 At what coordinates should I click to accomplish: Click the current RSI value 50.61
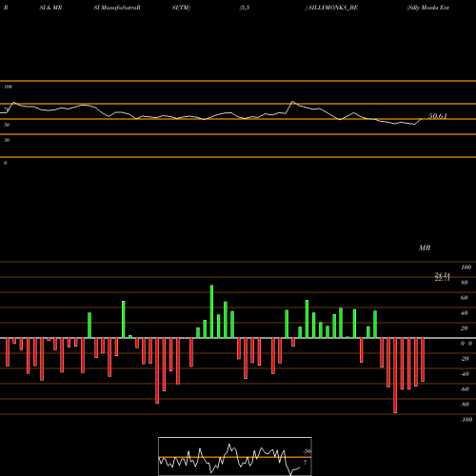click(438, 116)
